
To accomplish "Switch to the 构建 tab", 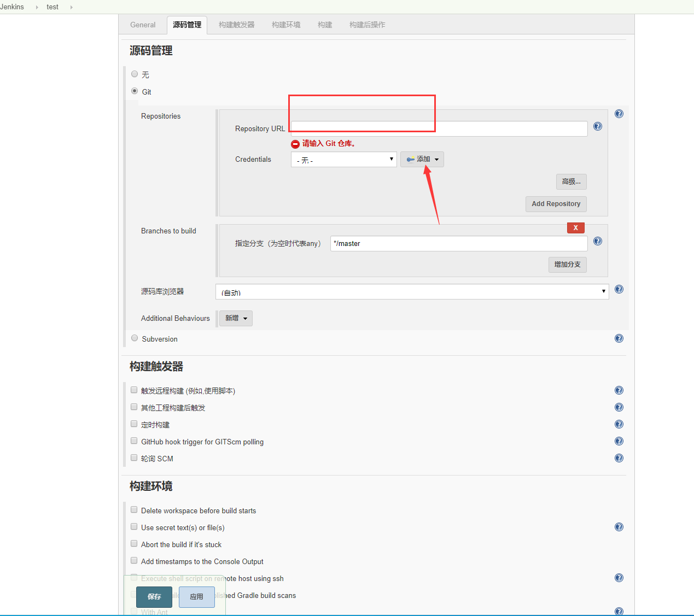I will [325, 25].
